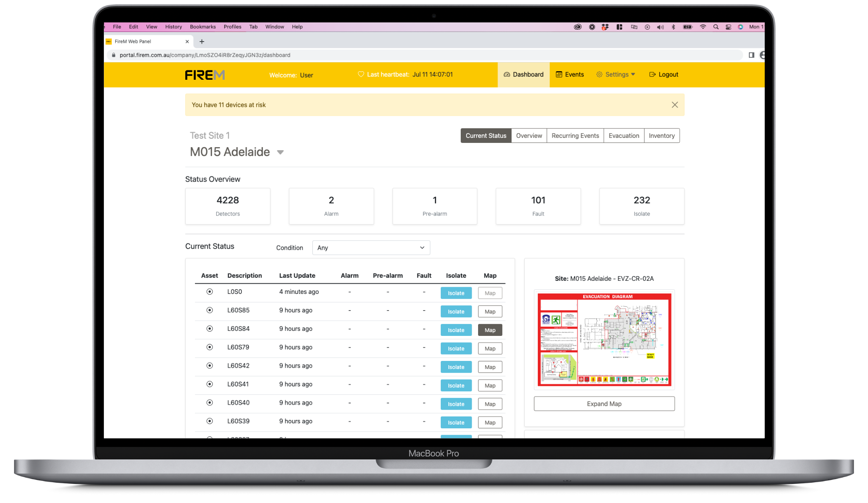Select the asset radio button for L60S85
The height and width of the screenshot is (503, 868).
[209, 310]
